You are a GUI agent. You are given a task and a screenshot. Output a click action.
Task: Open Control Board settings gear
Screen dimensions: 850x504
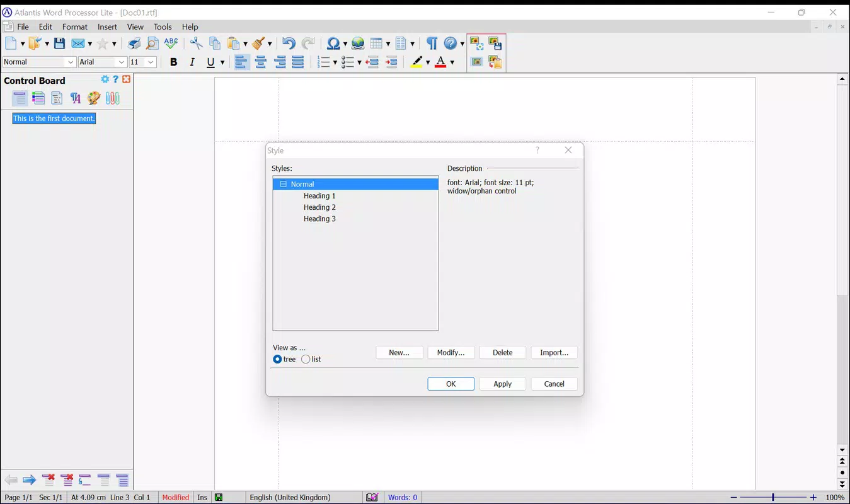[105, 79]
